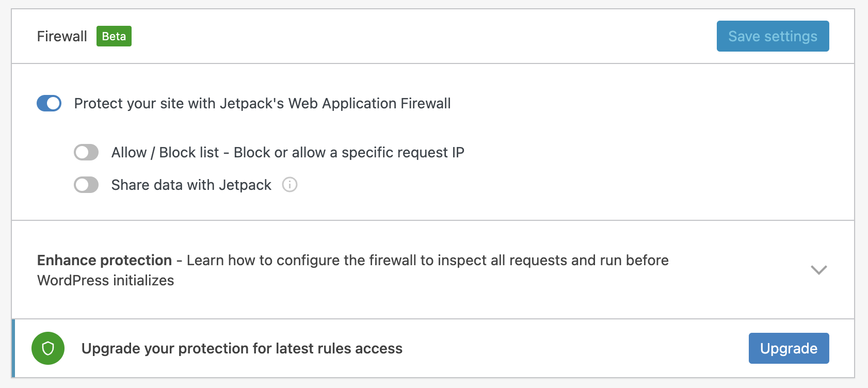Click the upgrade banner row text

click(x=242, y=348)
